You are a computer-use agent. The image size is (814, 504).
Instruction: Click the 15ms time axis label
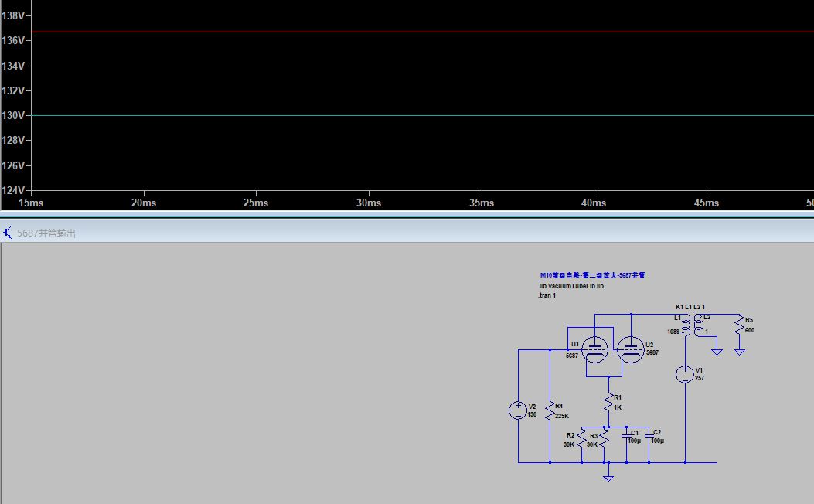31,203
